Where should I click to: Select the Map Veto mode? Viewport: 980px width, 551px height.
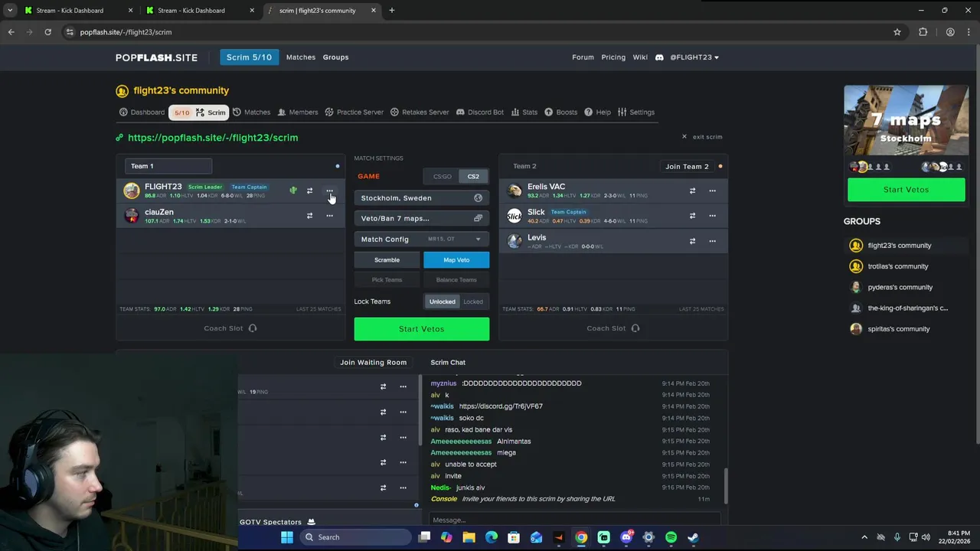pyautogui.click(x=456, y=260)
